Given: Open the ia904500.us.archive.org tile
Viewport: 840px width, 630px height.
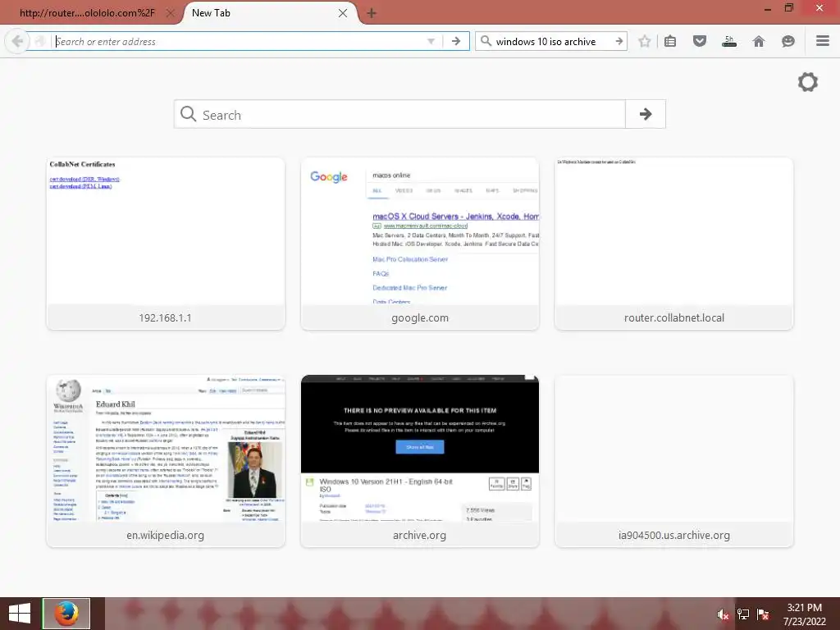Looking at the screenshot, I should point(674,461).
